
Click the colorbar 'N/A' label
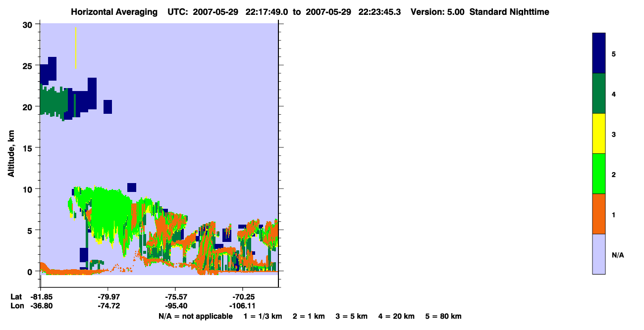tap(618, 255)
